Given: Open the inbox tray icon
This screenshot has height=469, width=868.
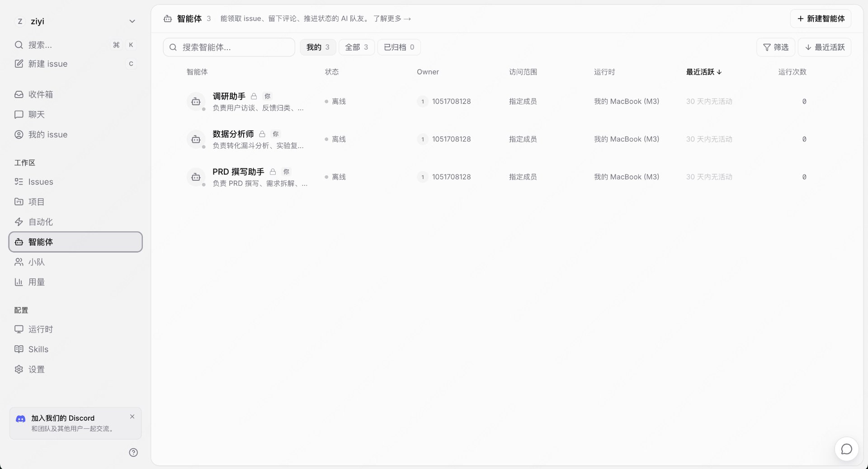Looking at the screenshot, I should click(19, 94).
